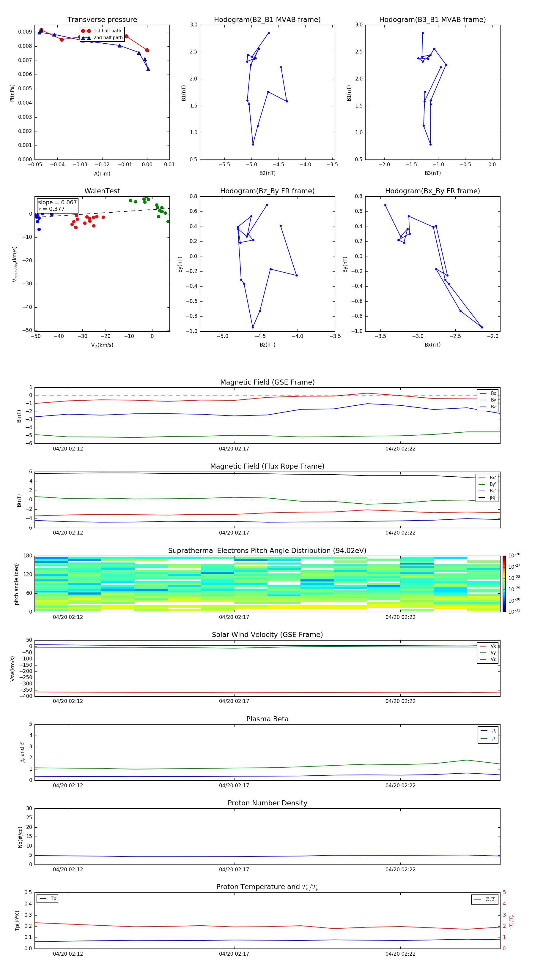The width and height of the screenshot is (535, 980).
Task: Click the "Tp" legend entry in temperature plot
Action: coord(48,899)
